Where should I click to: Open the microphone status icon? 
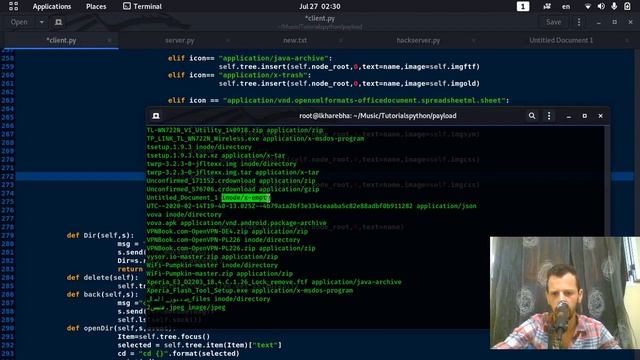pos(614,6)
